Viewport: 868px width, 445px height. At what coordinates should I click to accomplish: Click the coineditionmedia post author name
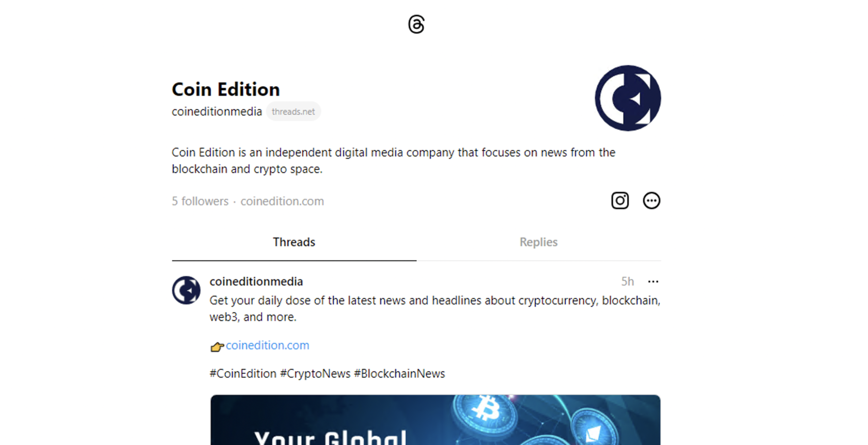point(256,281)
